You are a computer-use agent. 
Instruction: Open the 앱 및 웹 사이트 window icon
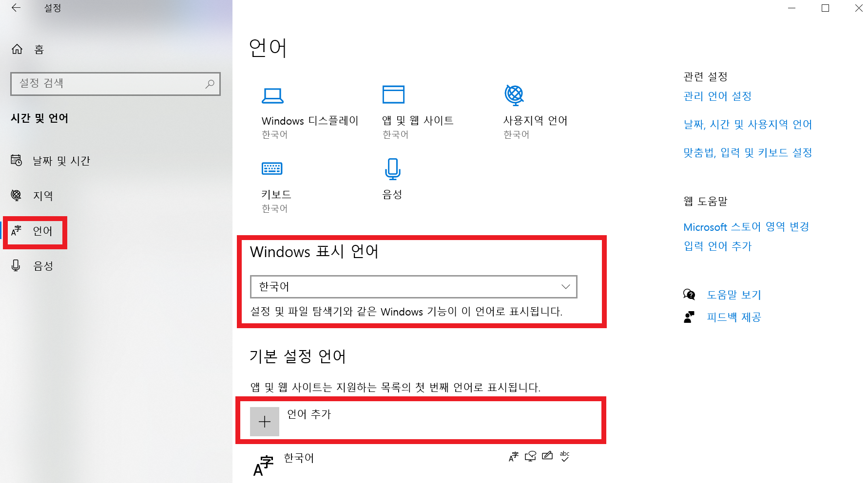tap(393, 94)
